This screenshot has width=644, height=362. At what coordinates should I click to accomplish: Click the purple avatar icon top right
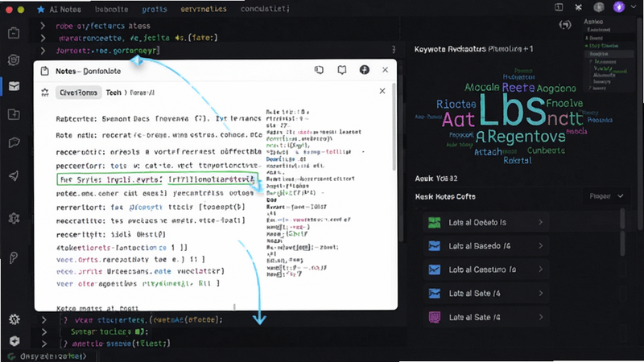click(x=619, y=7)
